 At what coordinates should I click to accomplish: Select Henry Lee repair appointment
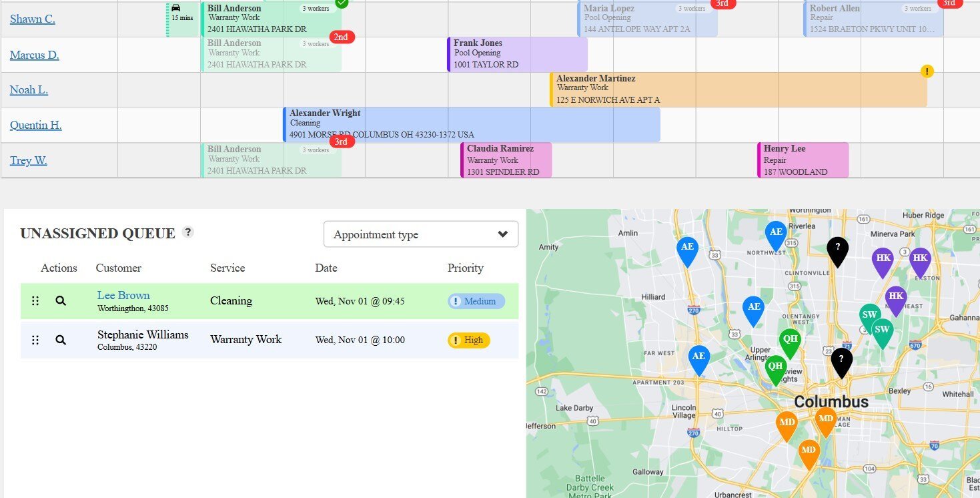click(x=803, y=160)
